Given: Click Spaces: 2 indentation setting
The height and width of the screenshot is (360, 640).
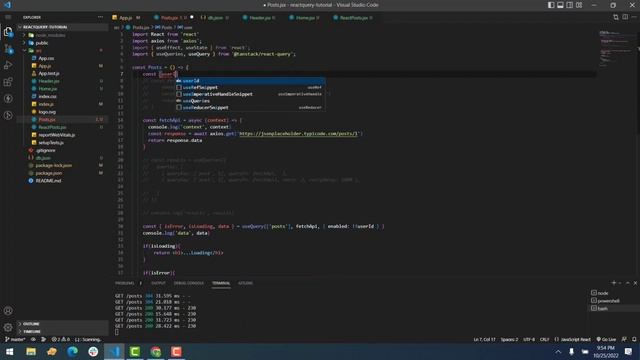Looking at the screenshot, I should click(x=509, y=339).
